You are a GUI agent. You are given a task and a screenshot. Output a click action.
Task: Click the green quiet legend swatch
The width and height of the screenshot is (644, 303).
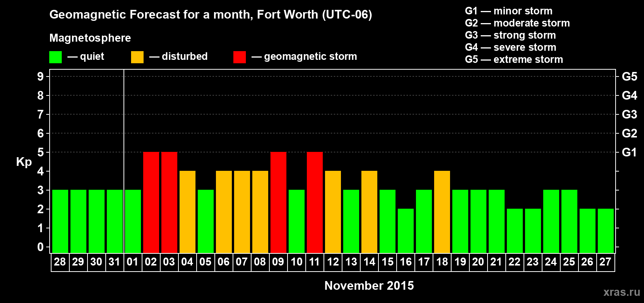(55, 57)
